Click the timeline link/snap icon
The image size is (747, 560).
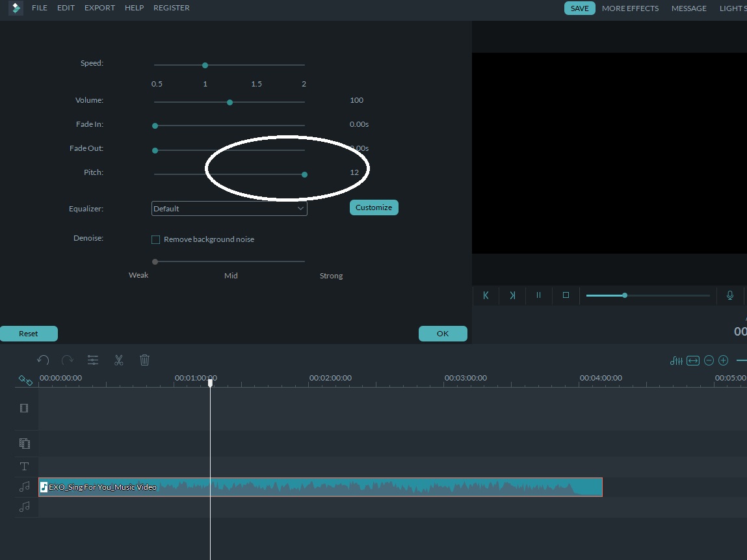tap(25, 380)
